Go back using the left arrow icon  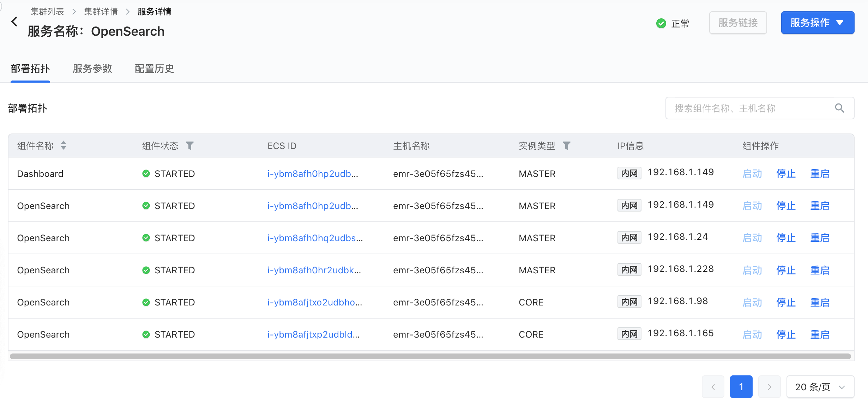14,22
